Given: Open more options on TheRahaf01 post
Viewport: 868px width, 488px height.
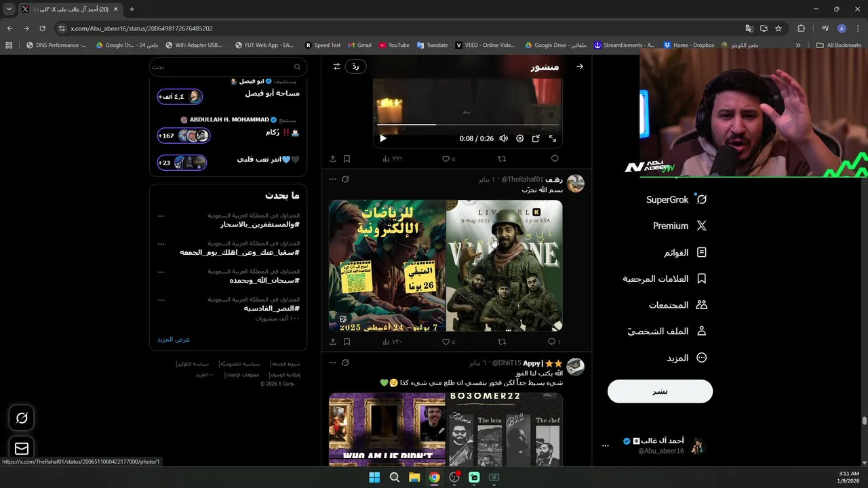Looking at the screenshot, I should click(332, 179).
